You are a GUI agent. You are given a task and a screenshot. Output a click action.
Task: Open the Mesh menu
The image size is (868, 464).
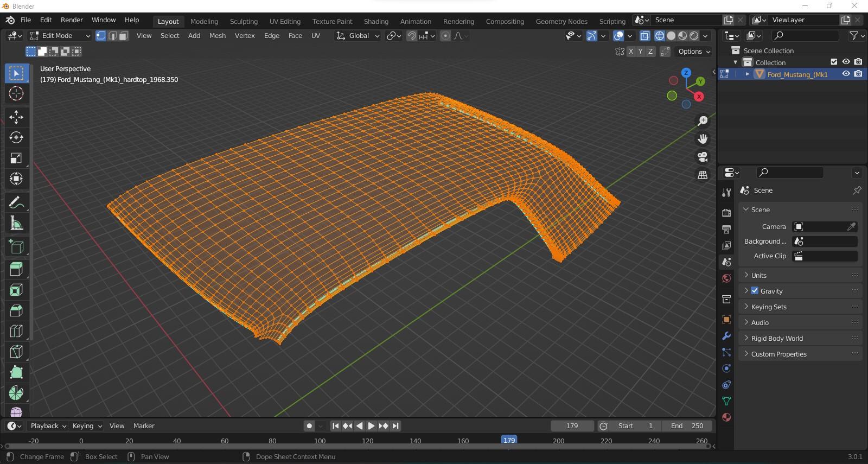click(x=218, y=36)
